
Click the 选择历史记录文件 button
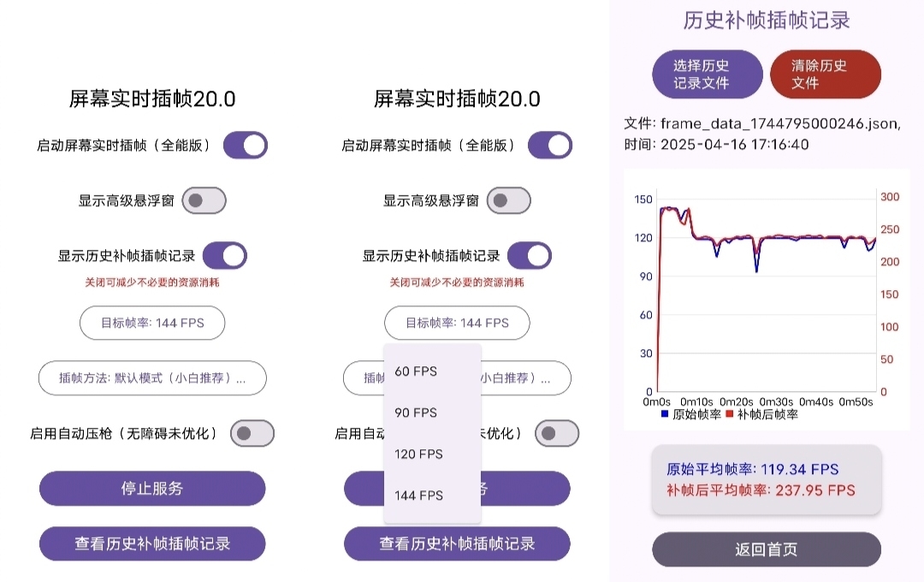point(708,74)
